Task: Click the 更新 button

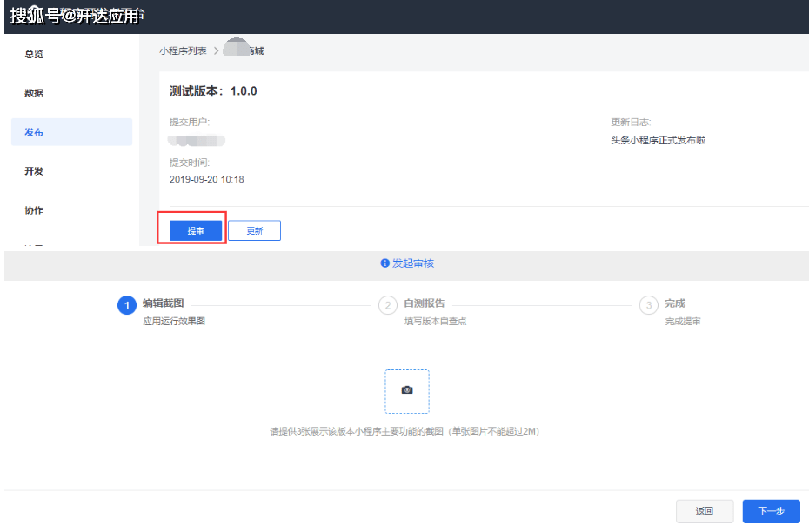Action: tap(254, 230)
